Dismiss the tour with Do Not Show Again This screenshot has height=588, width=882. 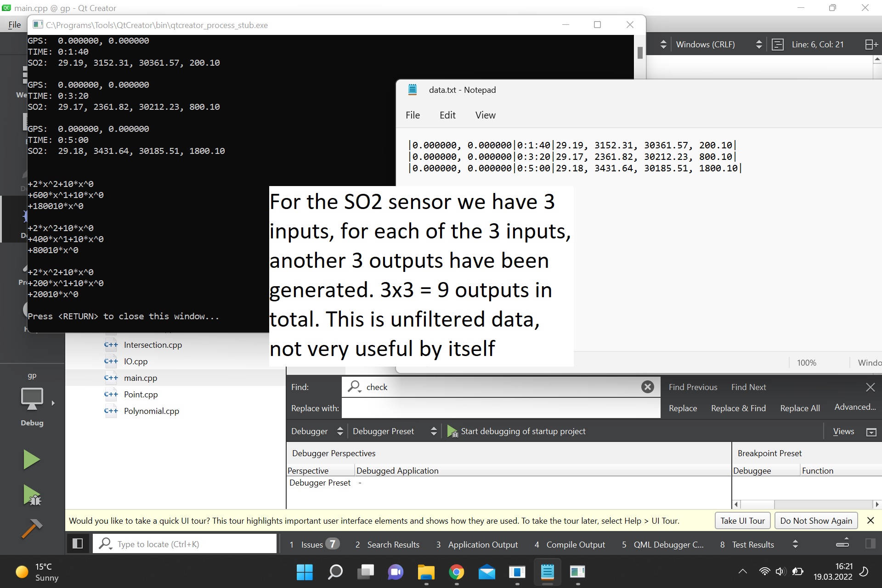click(x=815, y=520)
